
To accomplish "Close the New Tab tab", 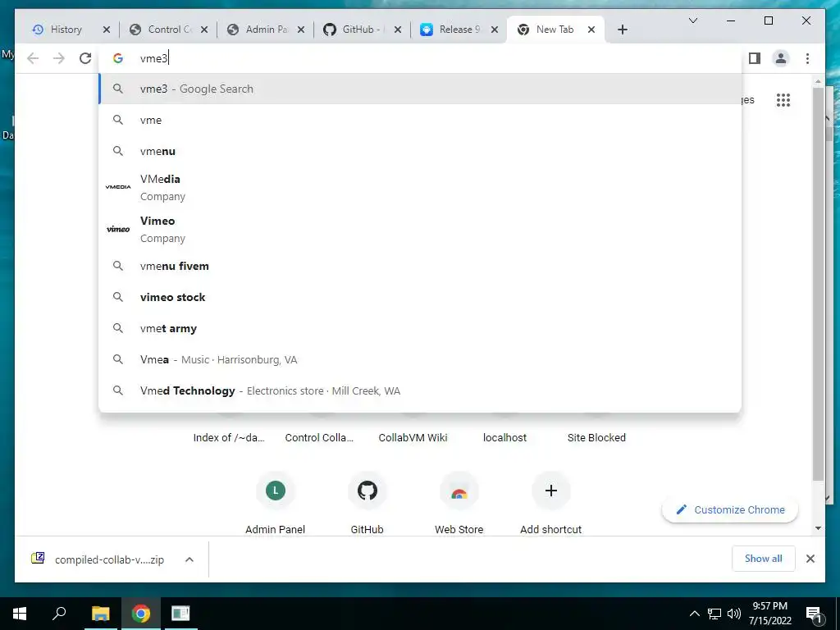I will coord(591,30).
